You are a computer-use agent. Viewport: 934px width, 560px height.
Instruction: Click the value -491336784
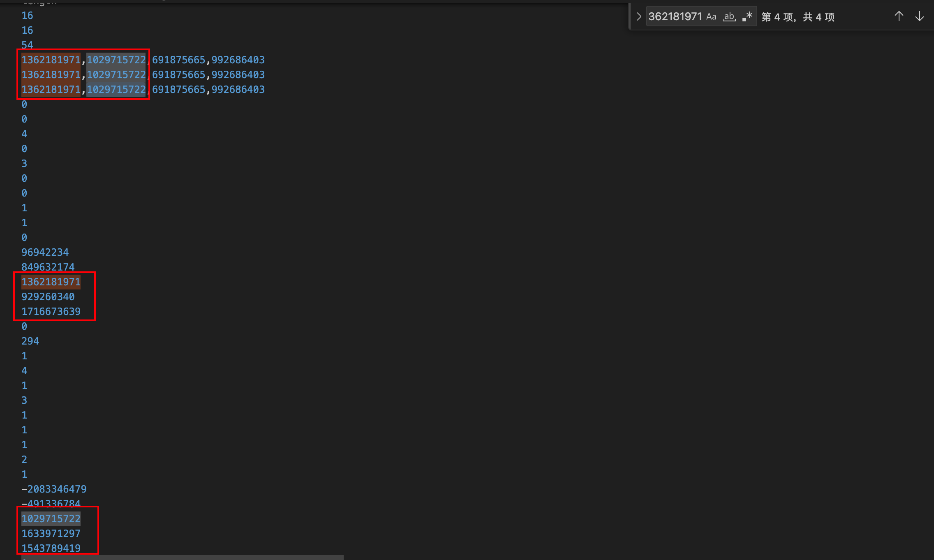click(x=51, y=503)
